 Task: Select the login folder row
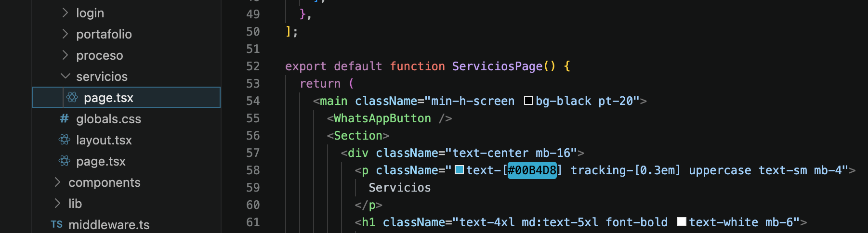pyautogui.click(x=126, y=13)
